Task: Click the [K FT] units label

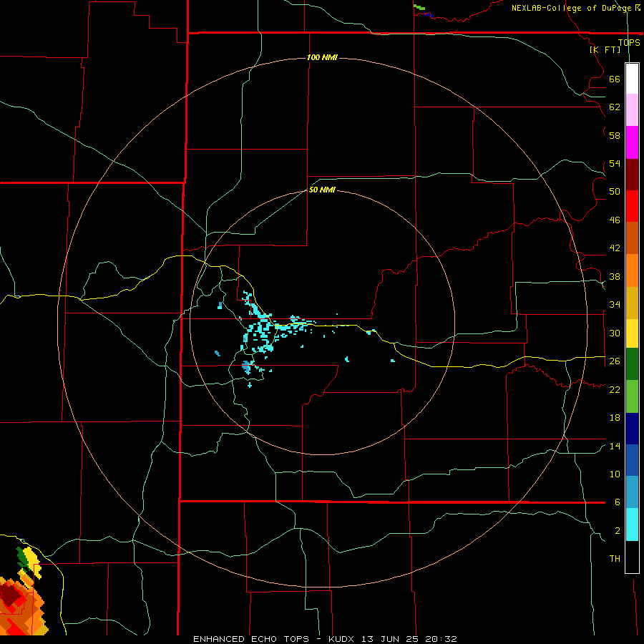Action: [605, 49]
